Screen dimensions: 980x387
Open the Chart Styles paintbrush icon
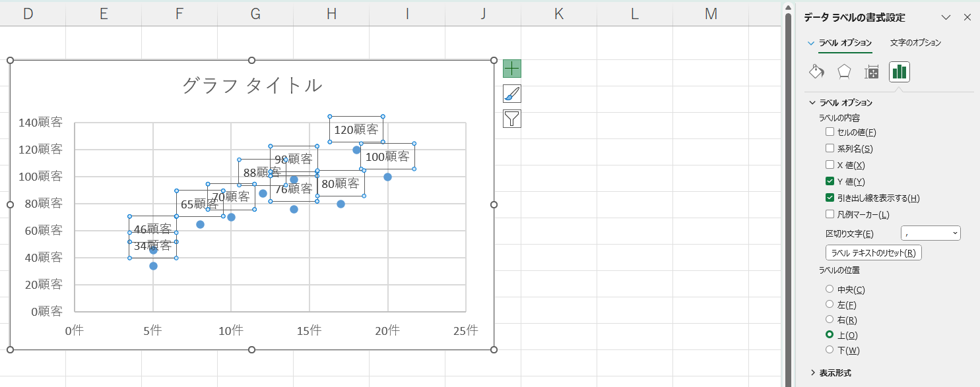[512, 94]
